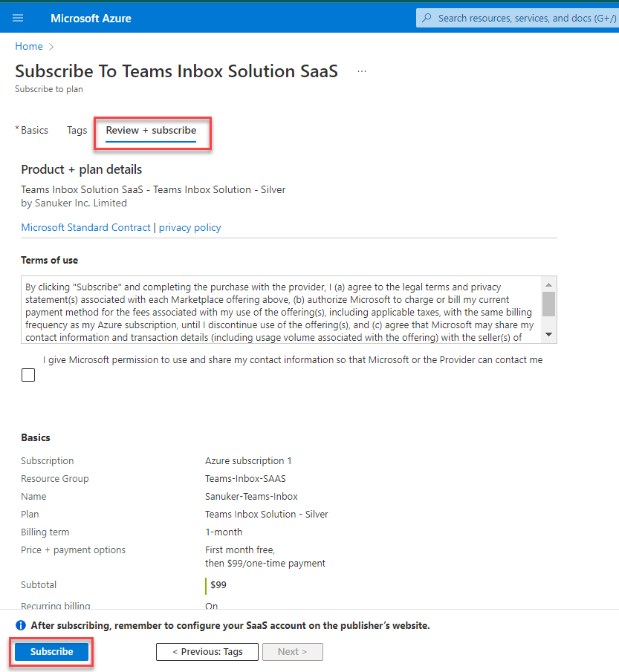Click the terms scrollbar up arrow
Screen dimensions: 619x672
coord(548,284)
